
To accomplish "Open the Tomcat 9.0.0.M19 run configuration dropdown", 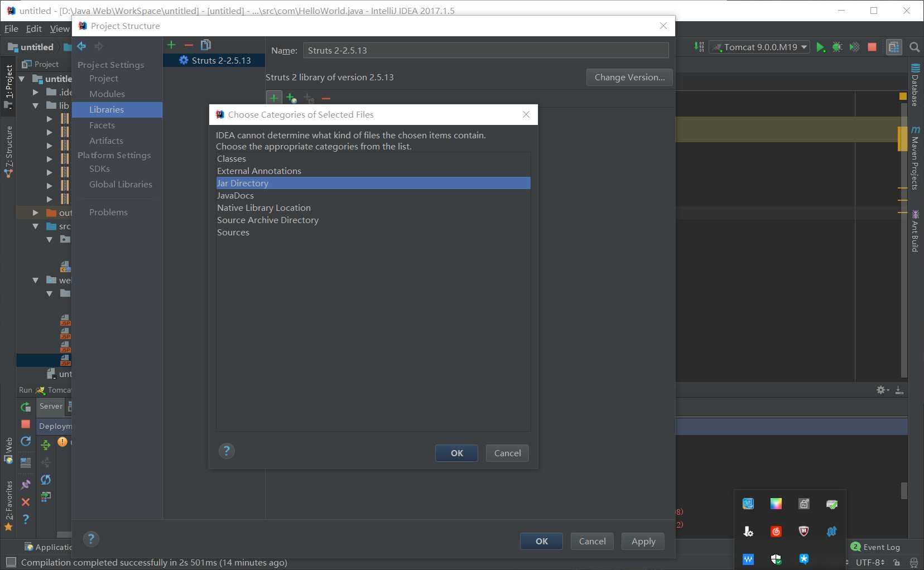I will pos(760,47).
